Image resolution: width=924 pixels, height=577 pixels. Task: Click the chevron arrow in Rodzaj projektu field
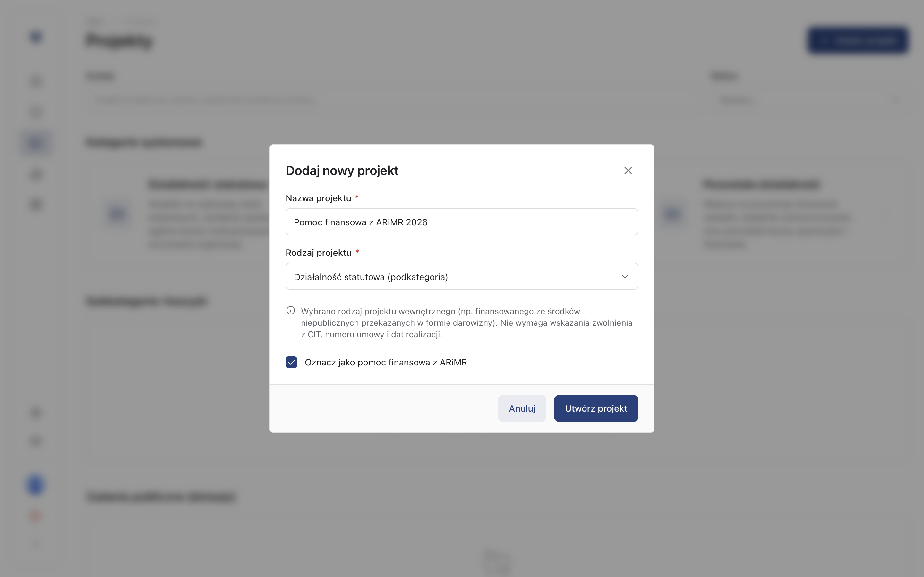625,276
